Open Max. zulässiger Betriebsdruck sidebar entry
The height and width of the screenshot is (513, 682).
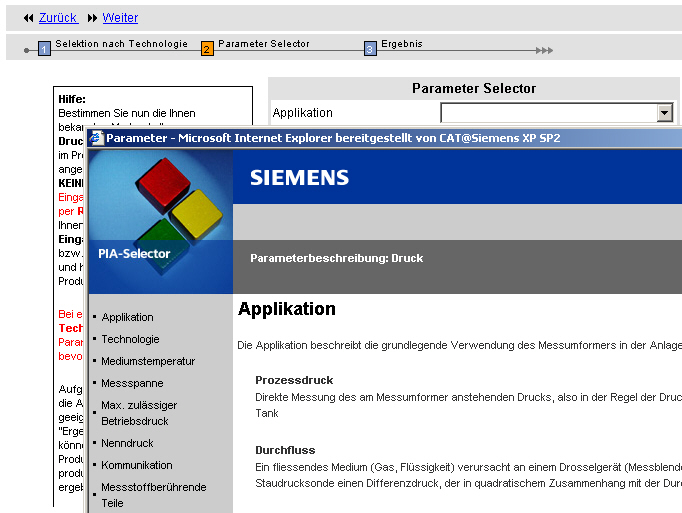tap(139, 413)
